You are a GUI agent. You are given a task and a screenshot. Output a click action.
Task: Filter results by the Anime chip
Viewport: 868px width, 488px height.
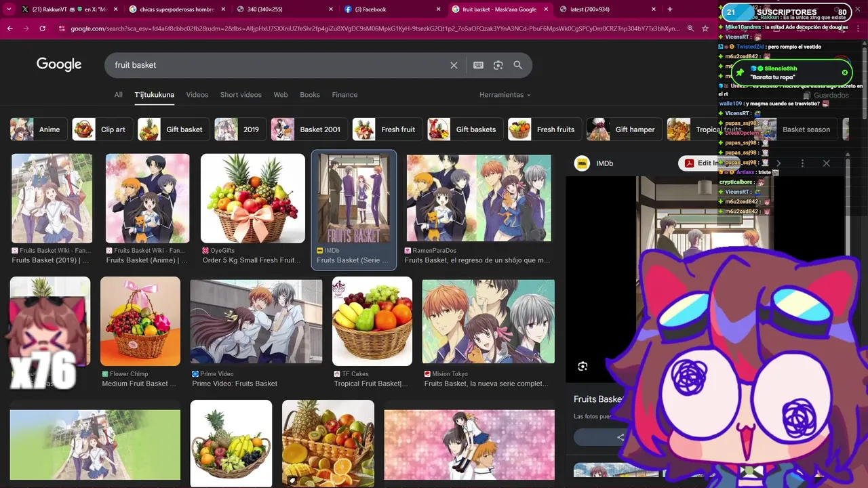coord(38,129)
